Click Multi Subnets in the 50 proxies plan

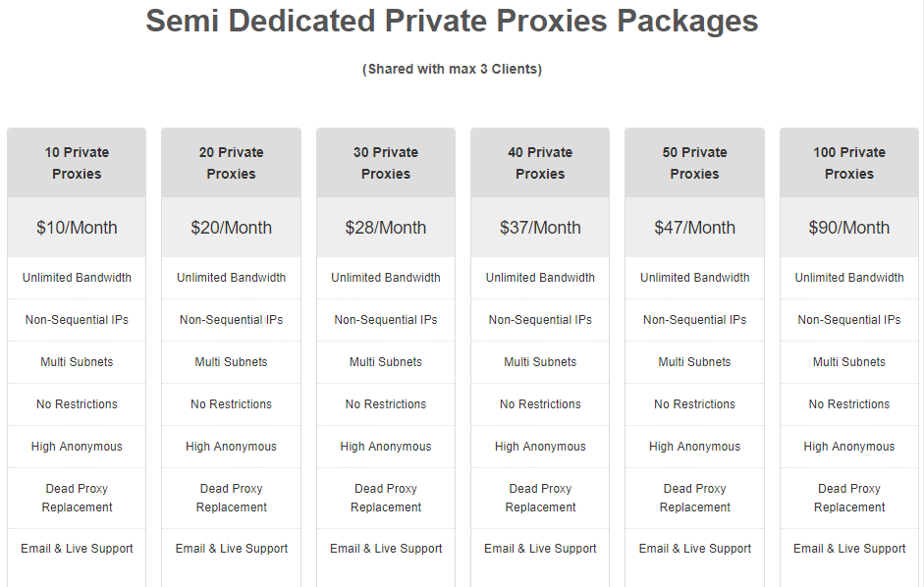(x=694, y=362)
